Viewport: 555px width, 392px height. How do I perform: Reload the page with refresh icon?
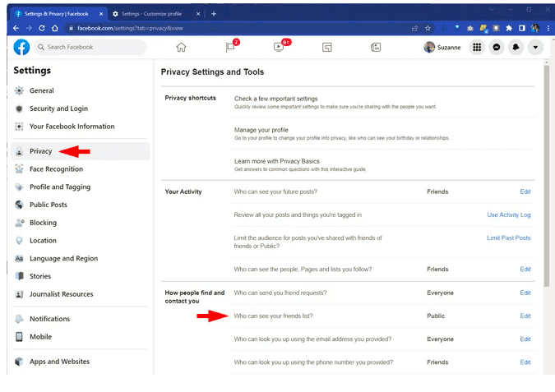click(42, 28)
